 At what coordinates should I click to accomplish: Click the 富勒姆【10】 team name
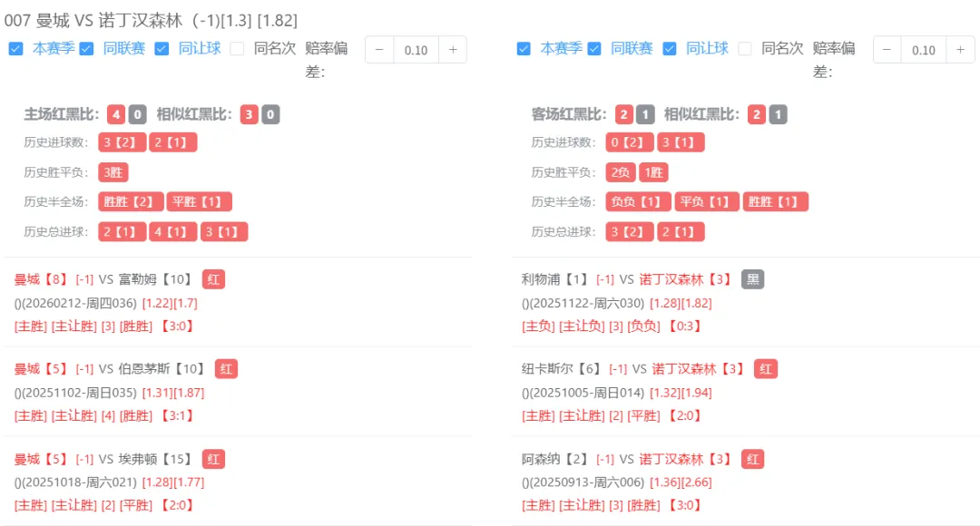pyautogui.click(x=156, y=279)
